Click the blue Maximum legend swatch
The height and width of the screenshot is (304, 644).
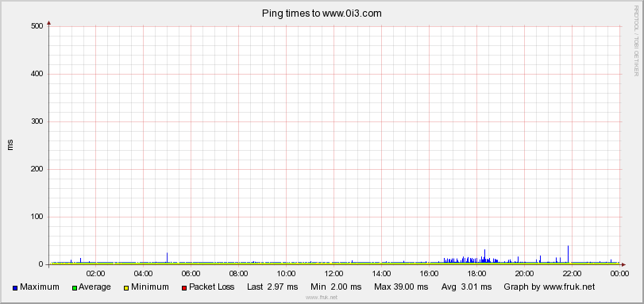coord(15,287)
